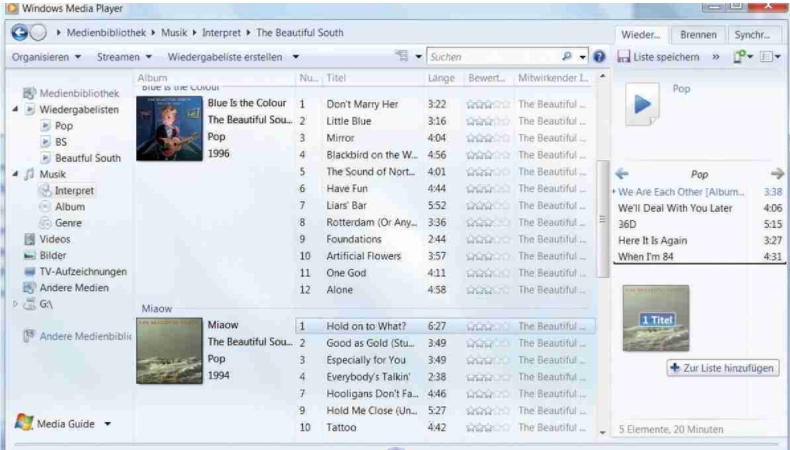Click the Media Guide Windows logo
The height and width of the screenshot is (450, 790).
24,422
